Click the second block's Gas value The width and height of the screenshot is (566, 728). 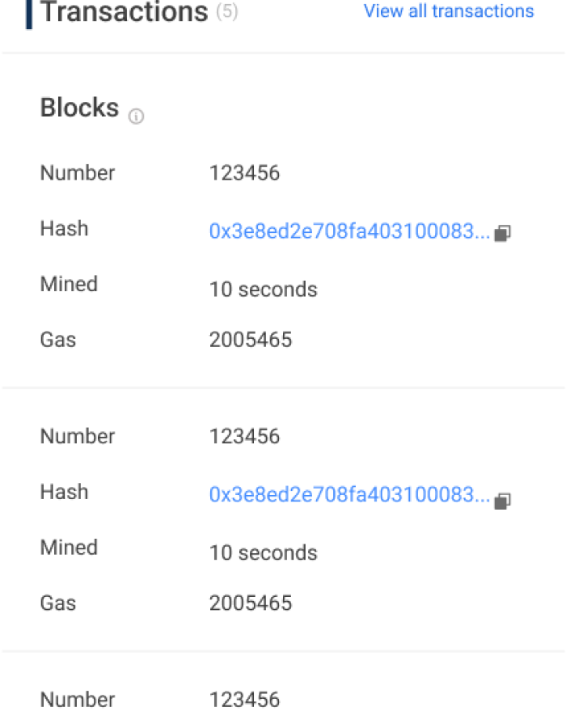250,603
